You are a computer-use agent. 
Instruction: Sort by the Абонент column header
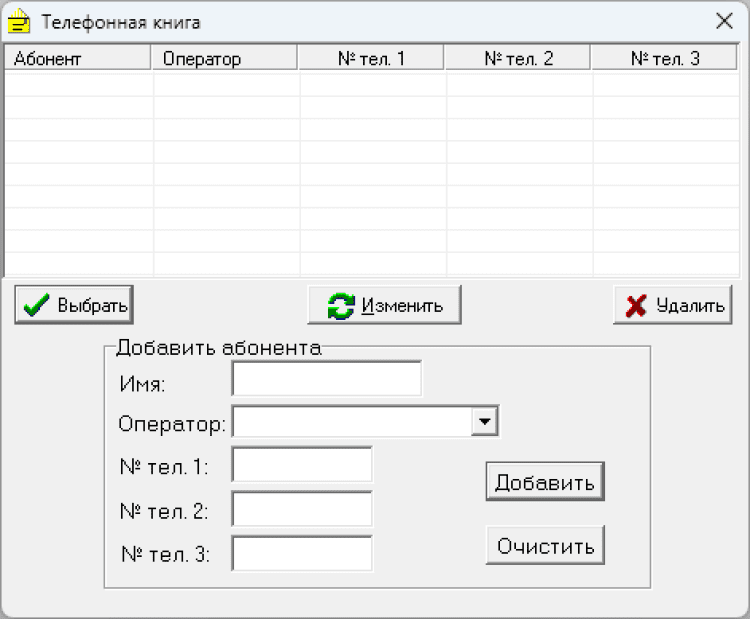[79, 59]
